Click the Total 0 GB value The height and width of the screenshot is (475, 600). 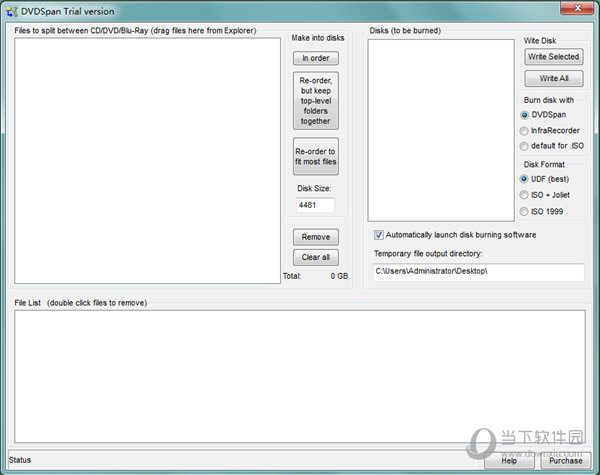pyautogui.click(x=339, y=276)
